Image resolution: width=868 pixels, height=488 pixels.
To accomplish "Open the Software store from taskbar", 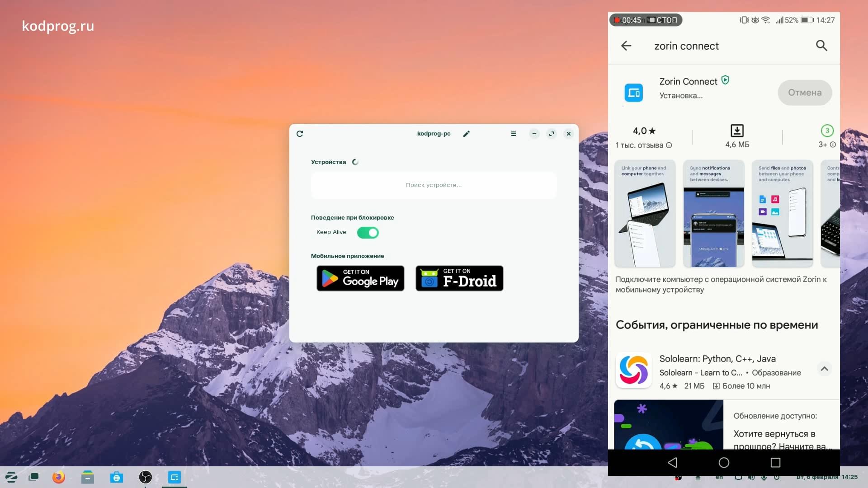I will 117,477.
